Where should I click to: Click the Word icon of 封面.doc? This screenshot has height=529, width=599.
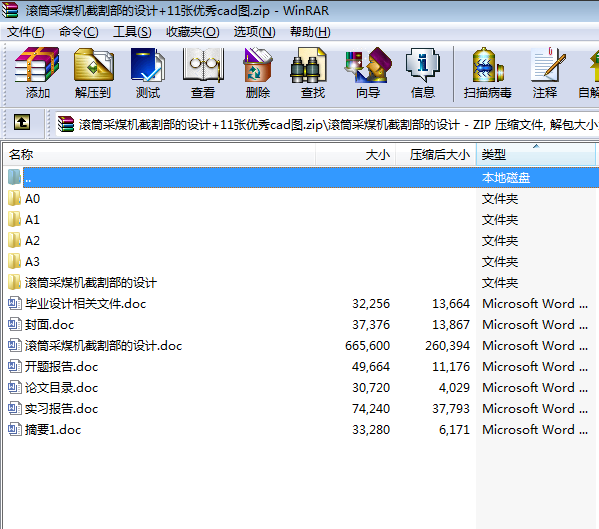pyautogui.click(x=15, y=324)
